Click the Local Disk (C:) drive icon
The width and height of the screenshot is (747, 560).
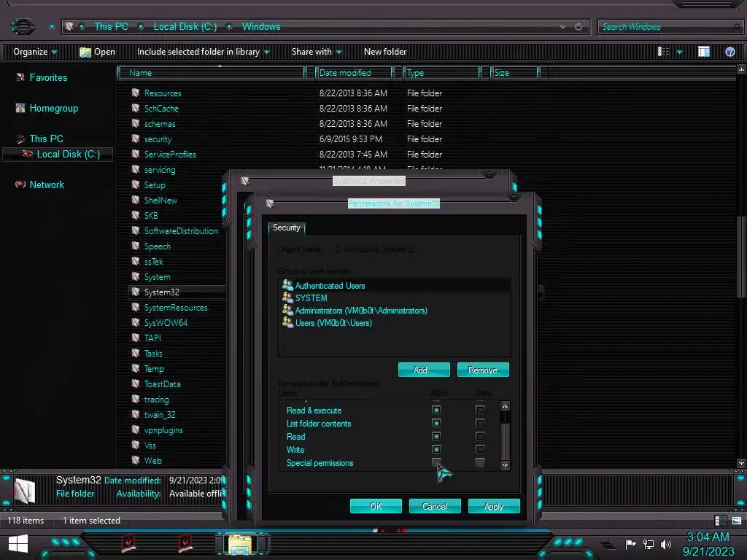[x=28, y=154]
